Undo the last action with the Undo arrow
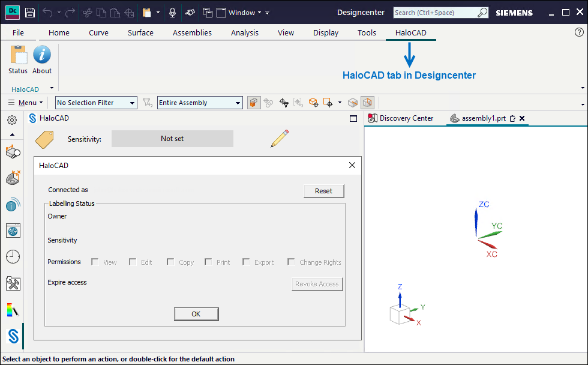Screen dimensions: 588x365 pos(47,13)
